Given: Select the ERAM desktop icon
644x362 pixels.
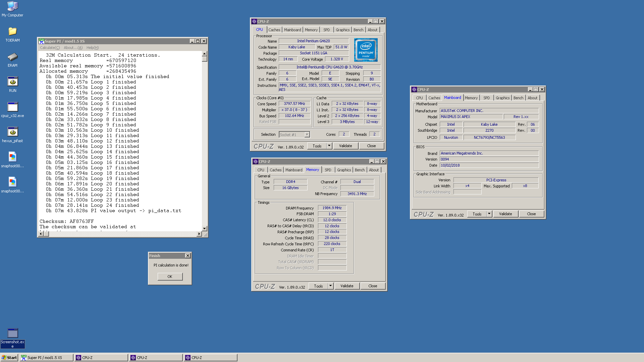Looking at the screenshot, I should tap(12, 60).
